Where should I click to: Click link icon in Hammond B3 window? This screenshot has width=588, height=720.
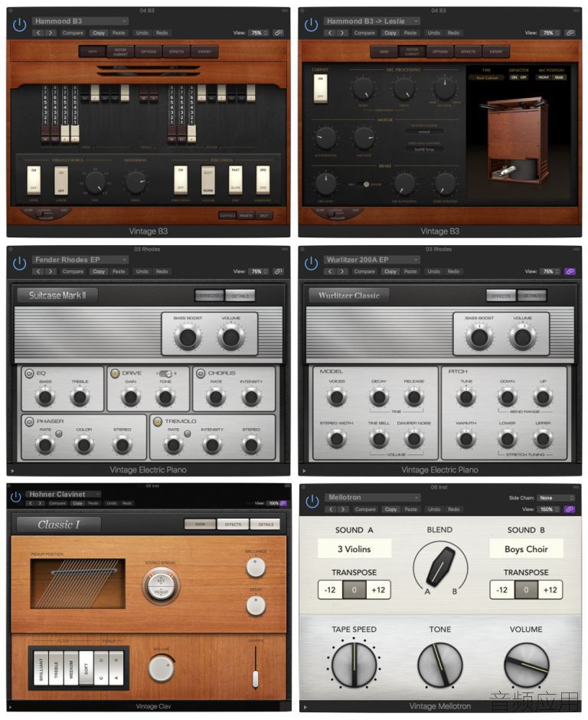click(278, 33)
